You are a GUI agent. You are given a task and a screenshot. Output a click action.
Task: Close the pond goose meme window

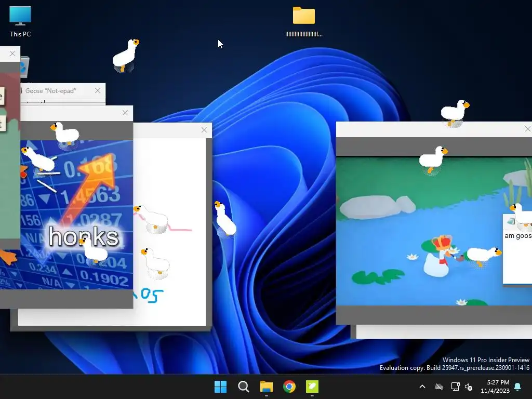click(x=527, y=129)
